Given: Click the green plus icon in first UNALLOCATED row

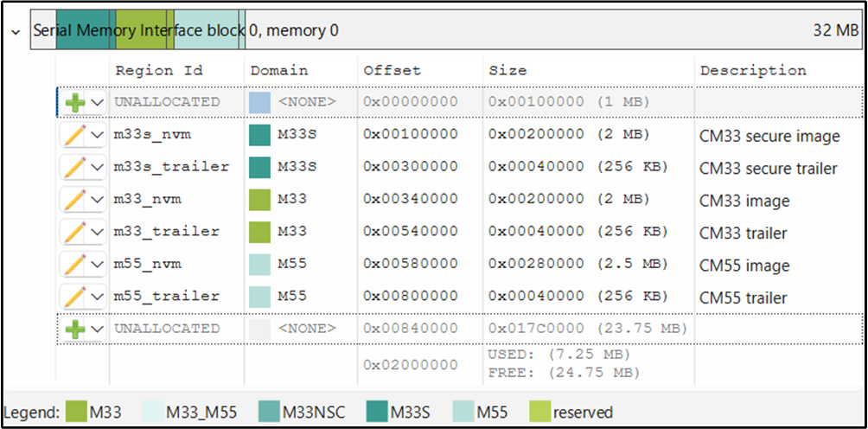Looking at the screenshot, I should pos(76,103).
